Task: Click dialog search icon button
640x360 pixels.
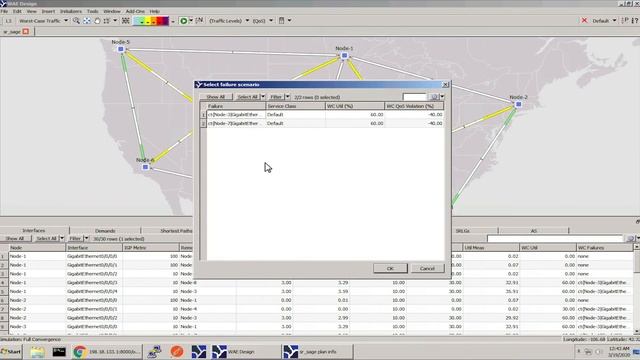Action: pos(434,97)
